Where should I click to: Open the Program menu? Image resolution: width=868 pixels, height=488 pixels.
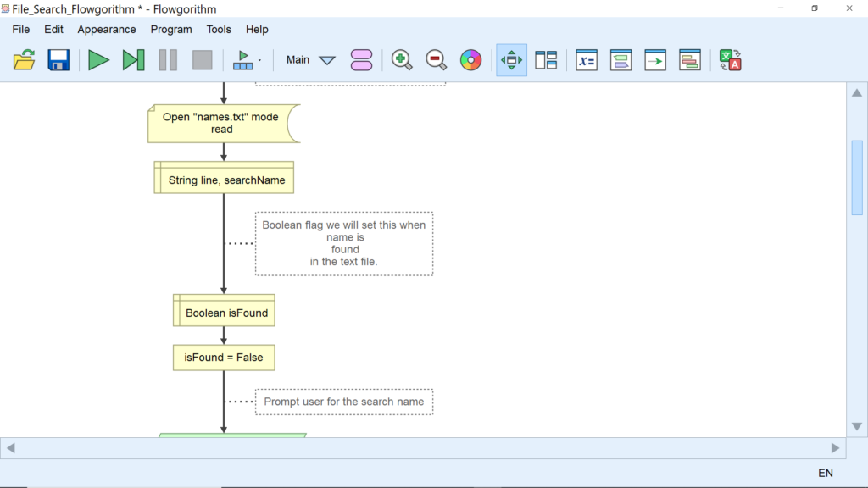point(171,29)
